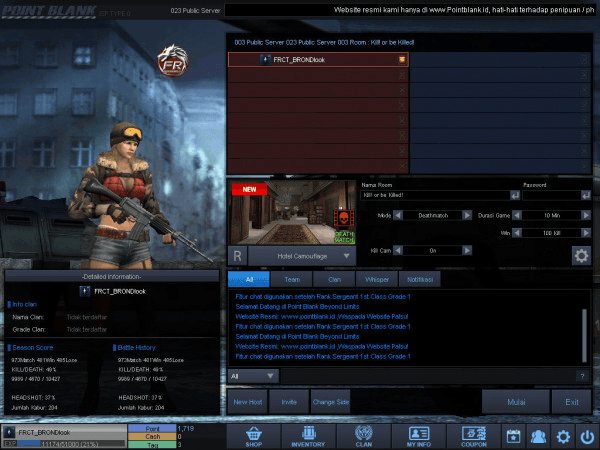The height and width of the screenshot is (450, 600).
Task: Click the Exit room button
Action: [572, 402]
